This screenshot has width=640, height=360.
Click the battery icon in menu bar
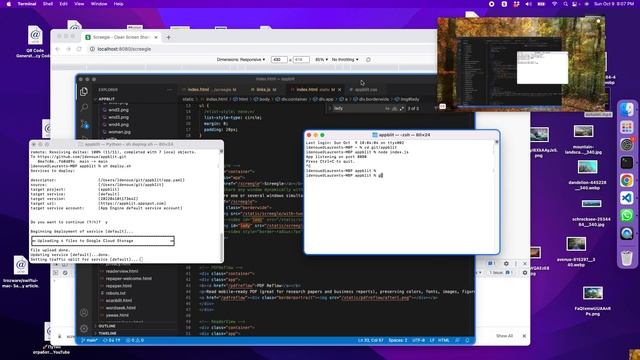click(x=541, y=4)
